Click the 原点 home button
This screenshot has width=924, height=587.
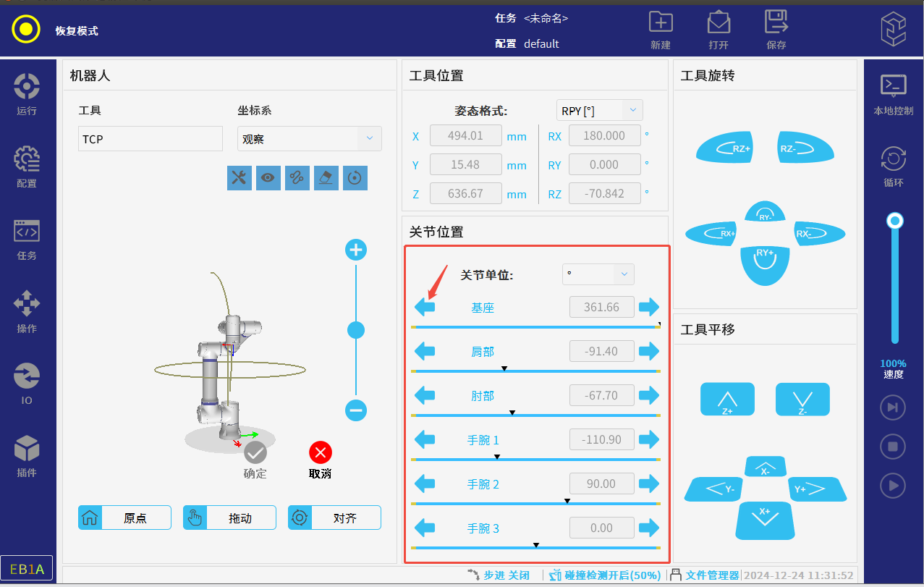click(x=124, y=518)
